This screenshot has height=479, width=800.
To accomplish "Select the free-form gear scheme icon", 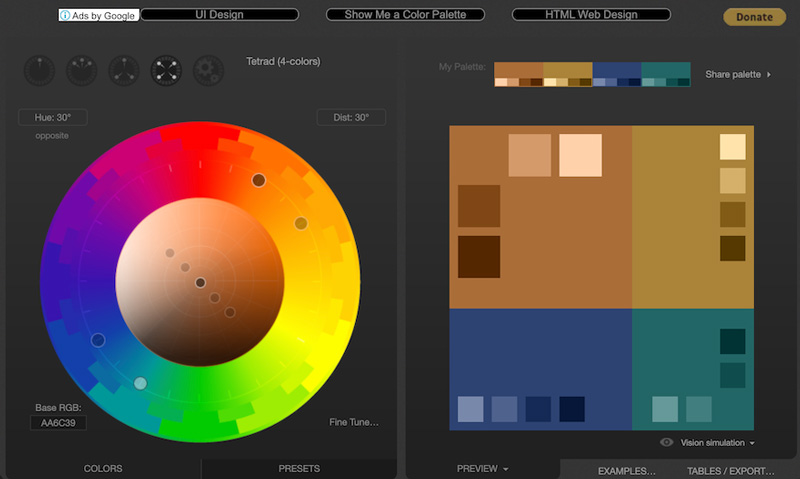I will click(207, 70).
